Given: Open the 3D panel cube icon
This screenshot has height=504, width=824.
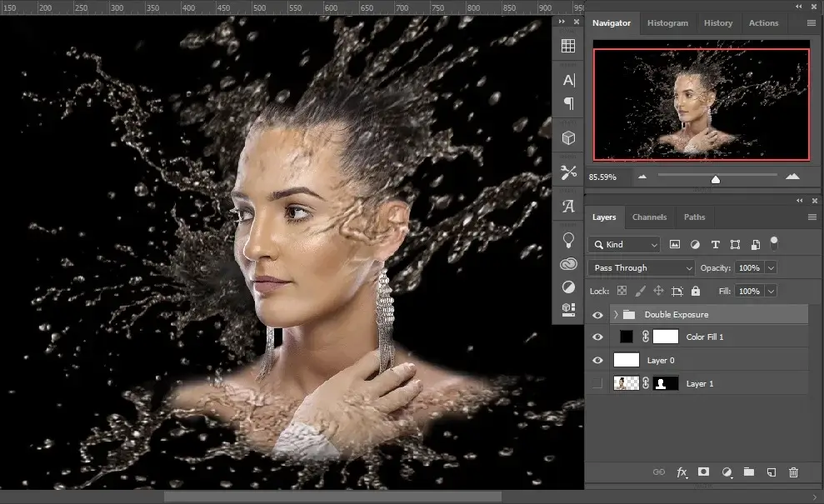Looking at the screenshot, I should pos(568,137).
